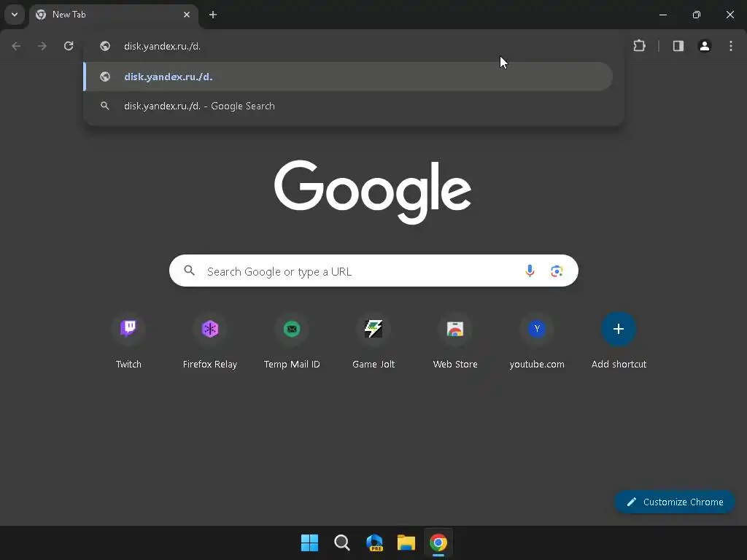Screen dimensions: 747x560
Task: Launch Edge PRE from the taskbar
Action: click(374, 542)
